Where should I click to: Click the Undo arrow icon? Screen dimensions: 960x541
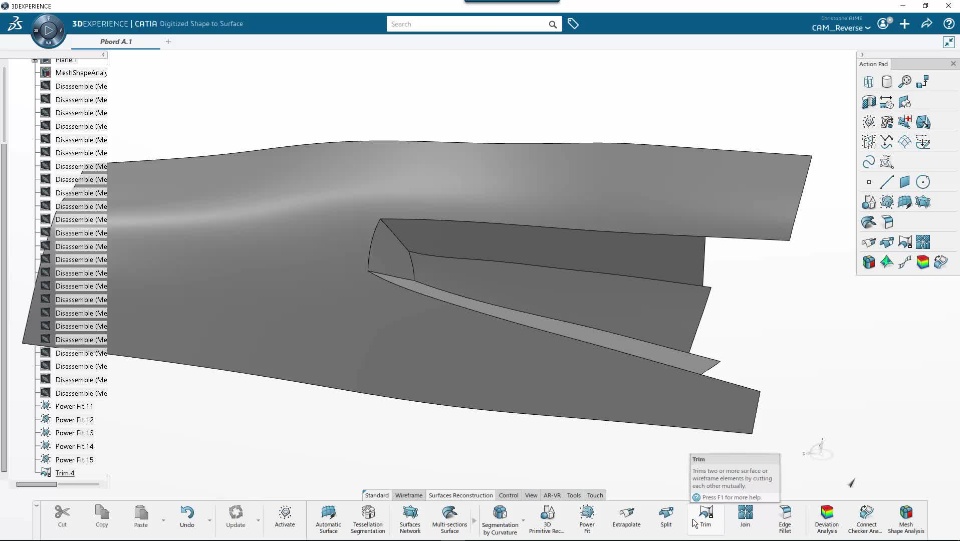(187, 512)
